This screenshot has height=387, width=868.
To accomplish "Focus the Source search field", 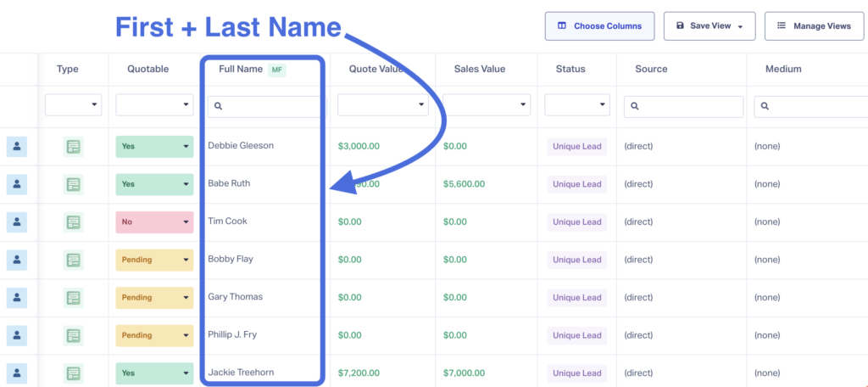I will (x=684, y=106).
